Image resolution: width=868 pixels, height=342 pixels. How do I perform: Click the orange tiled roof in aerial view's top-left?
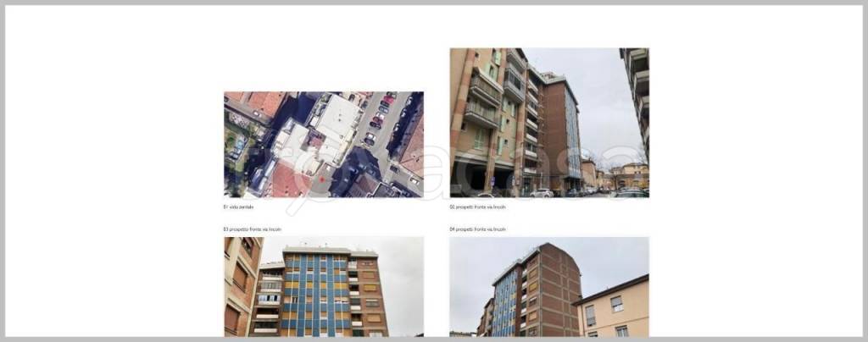tap(264, 103)
